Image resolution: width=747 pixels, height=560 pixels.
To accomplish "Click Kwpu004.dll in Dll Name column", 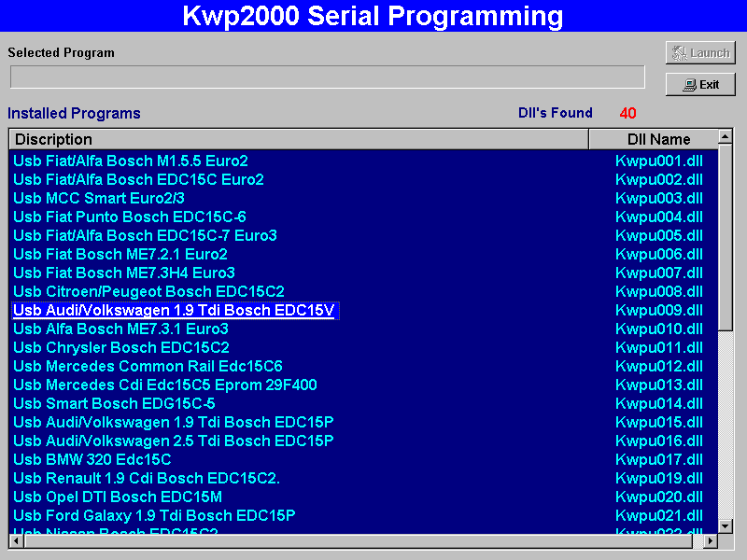I will [659, 217].
